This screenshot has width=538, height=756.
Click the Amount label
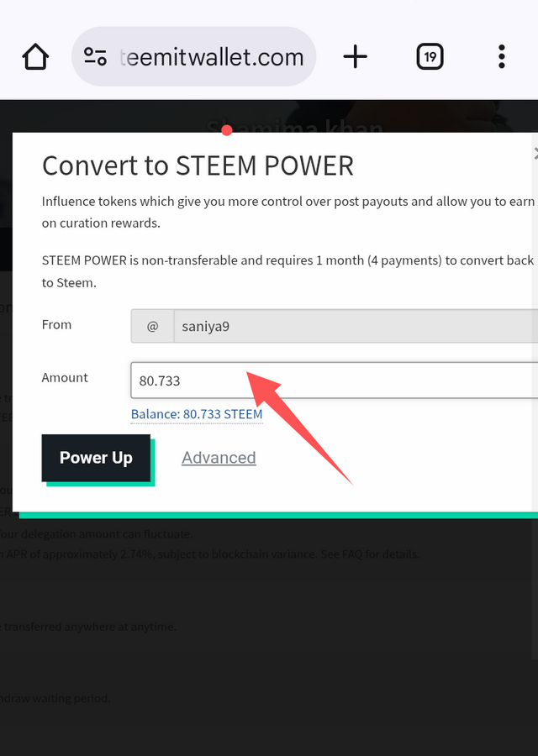65,377
